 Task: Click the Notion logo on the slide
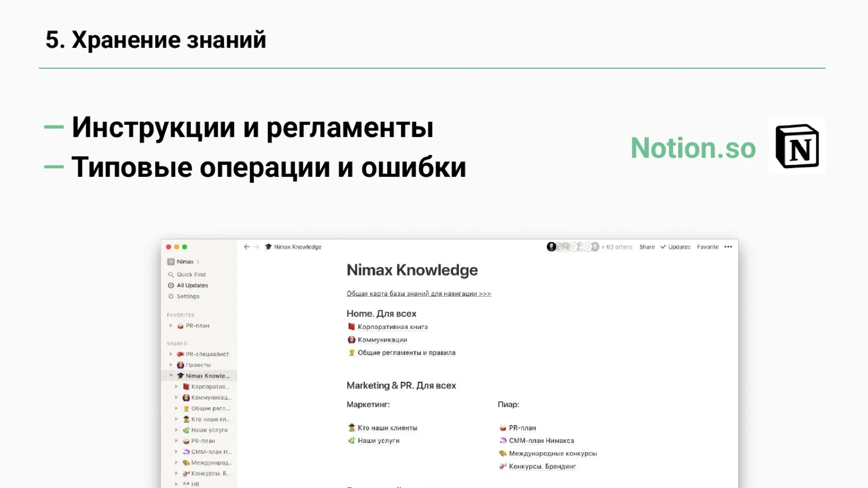(x=797, y=146)
